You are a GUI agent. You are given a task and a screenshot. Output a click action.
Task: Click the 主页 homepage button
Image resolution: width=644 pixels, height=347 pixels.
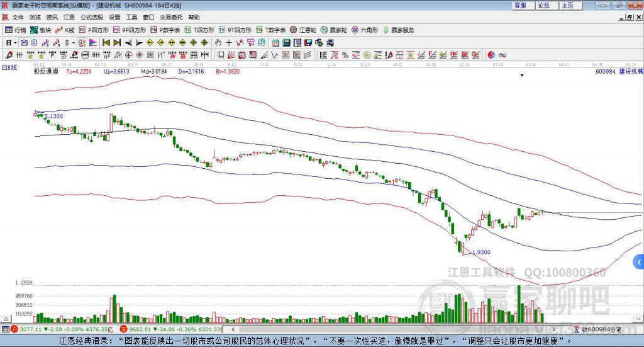point(570,5)
